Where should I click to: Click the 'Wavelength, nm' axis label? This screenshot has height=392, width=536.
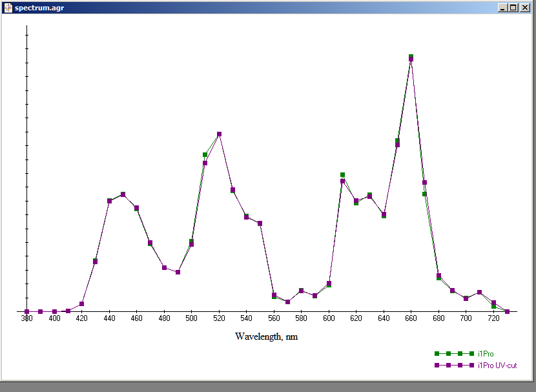[x=266, y=336]
